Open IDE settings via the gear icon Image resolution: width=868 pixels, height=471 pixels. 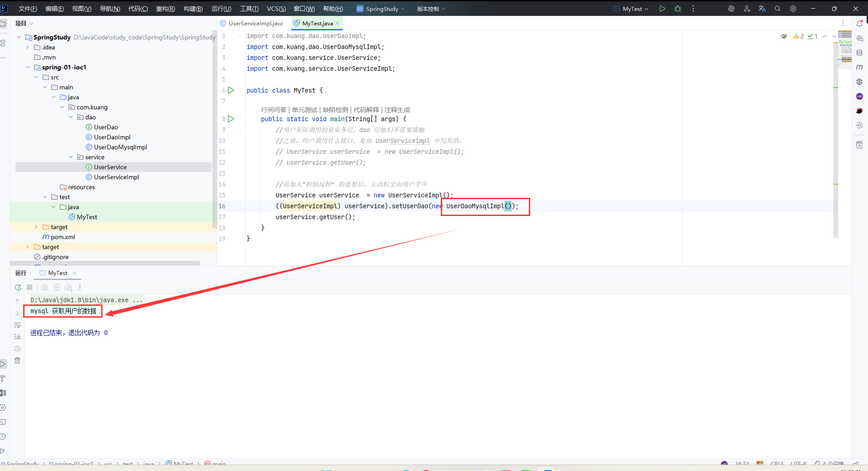[x=793, y=9]
